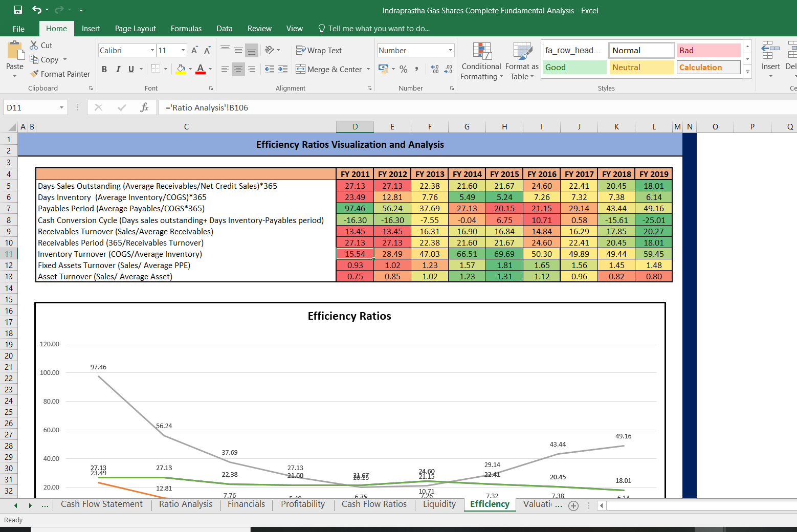797x532 pixels.
Task: Open the Cash Flow Ratios sheet tab
Action: click(374, 504)
